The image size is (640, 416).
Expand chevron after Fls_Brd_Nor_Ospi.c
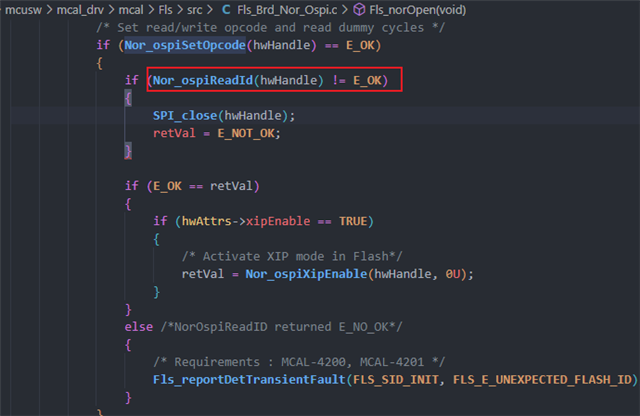(x=345, y=10)
